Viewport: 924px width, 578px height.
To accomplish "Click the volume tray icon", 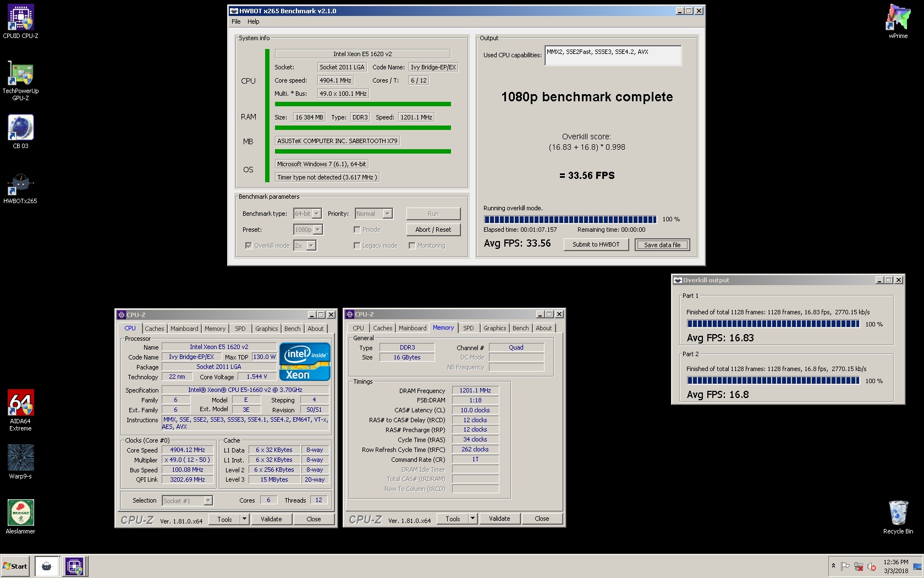I will 872,566.
